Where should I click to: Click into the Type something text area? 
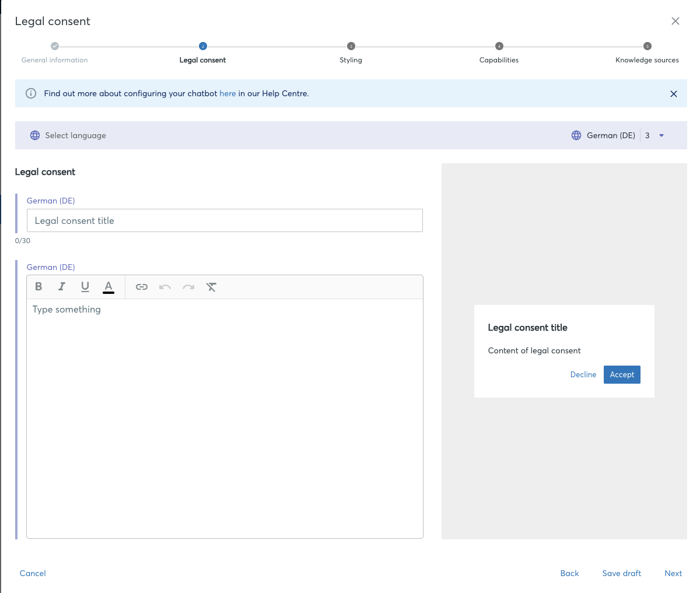[x=225, y=418]
